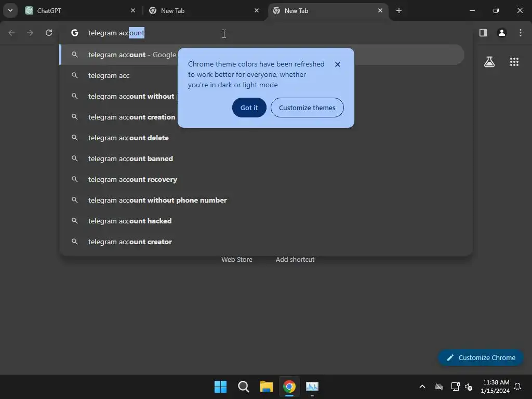This screenshot has height=399, width=532.
Task: Close the ChatGPT tab
Action: point(133,10)
